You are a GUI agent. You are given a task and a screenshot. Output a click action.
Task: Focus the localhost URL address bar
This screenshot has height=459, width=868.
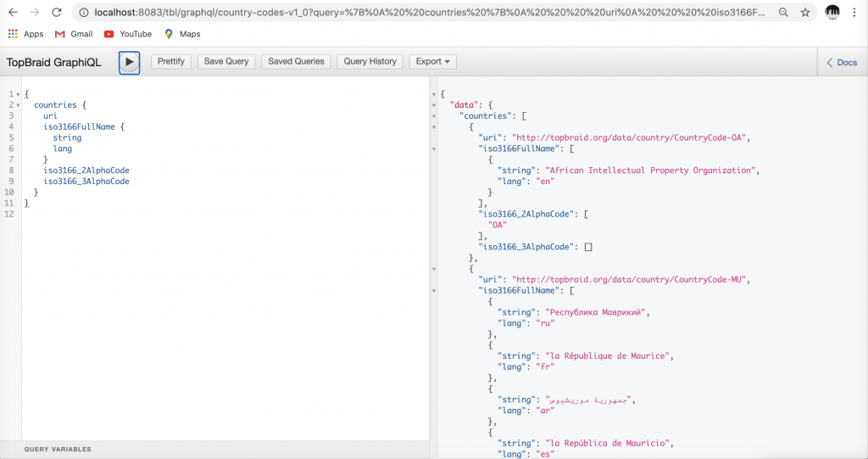click(x=429, y=12)
